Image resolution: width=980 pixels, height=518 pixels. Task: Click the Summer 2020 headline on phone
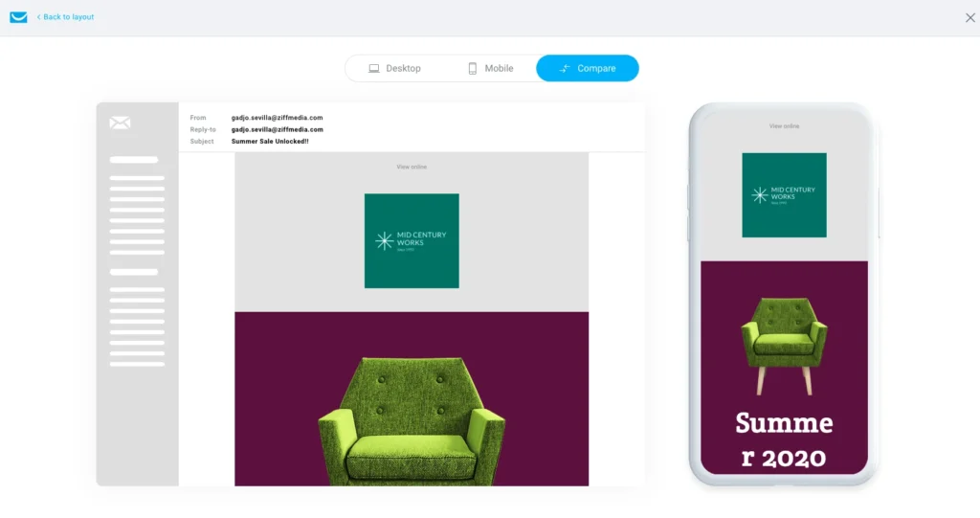(784, 439)
